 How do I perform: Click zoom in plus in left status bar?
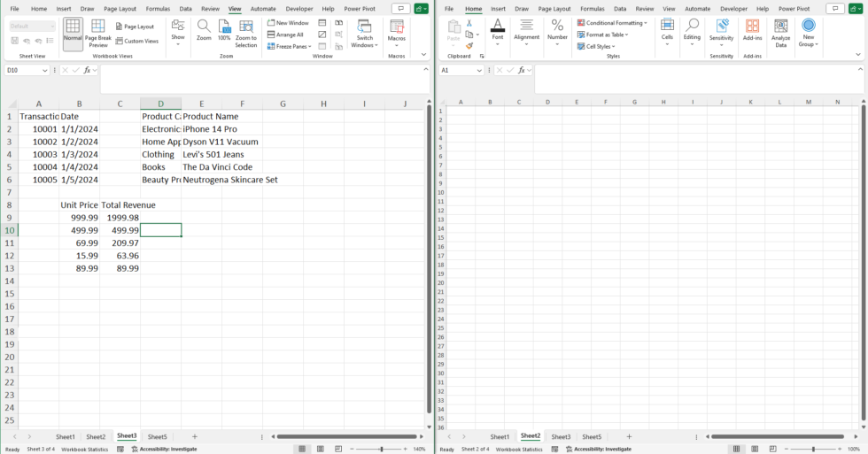tap(406, 449)
